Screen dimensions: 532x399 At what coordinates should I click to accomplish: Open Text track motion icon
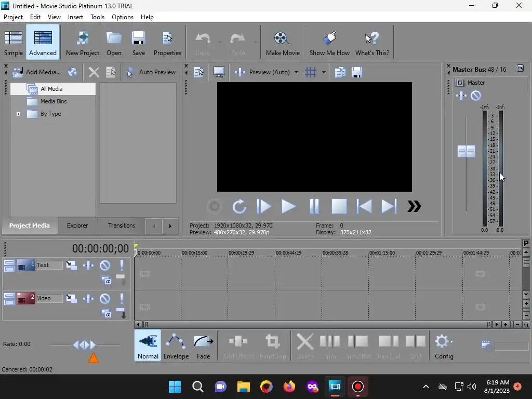(71, 265)
